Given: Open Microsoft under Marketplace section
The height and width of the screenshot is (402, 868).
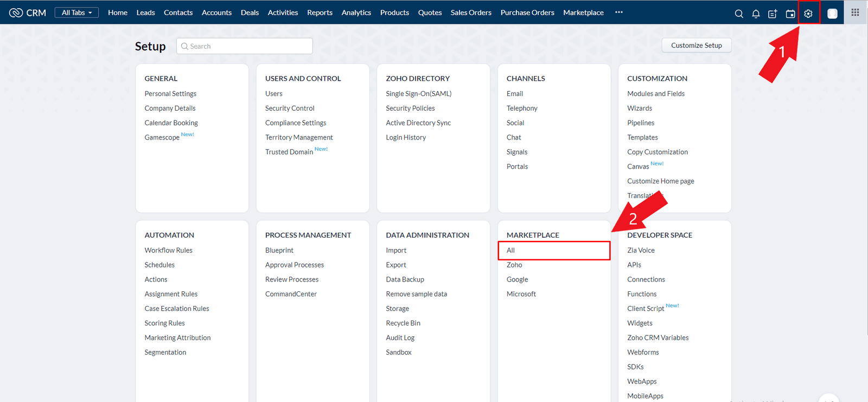Looking at the screenshot, I should [521, 295].
